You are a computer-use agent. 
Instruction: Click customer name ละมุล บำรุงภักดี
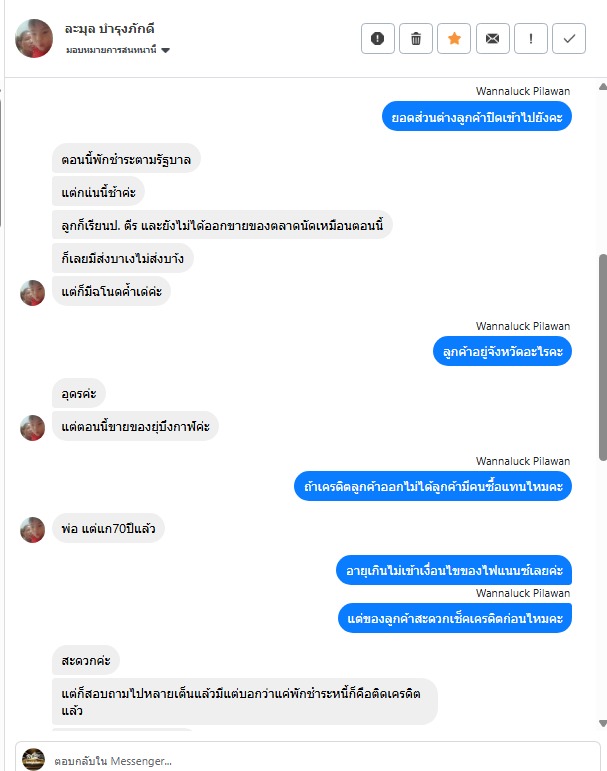(x=109, y=29)
